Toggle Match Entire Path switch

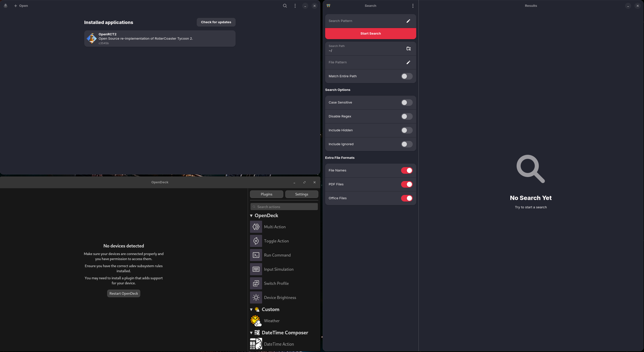pyautogui.click(x=406, y=76)
